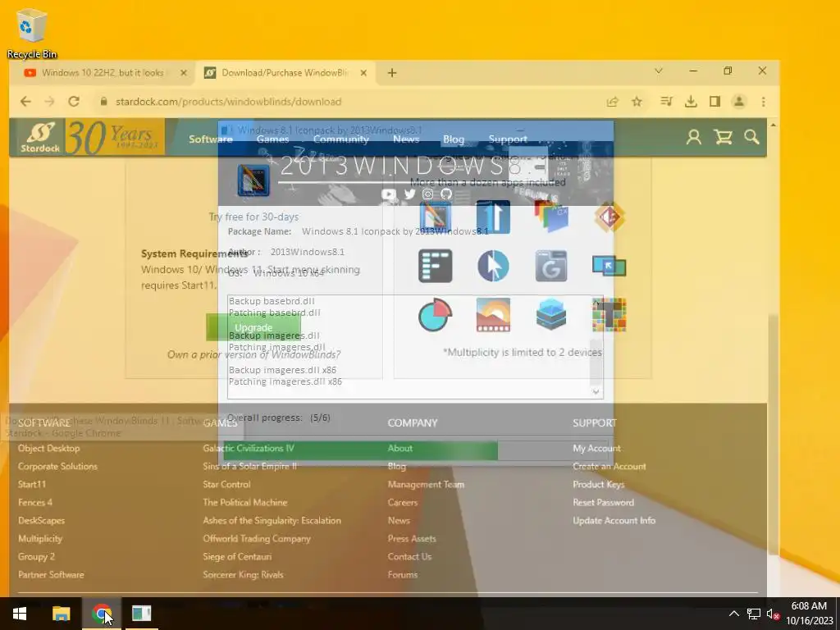Click the muted volume tray icon
The height and width of the screenshot is (630, 840).
773,614
